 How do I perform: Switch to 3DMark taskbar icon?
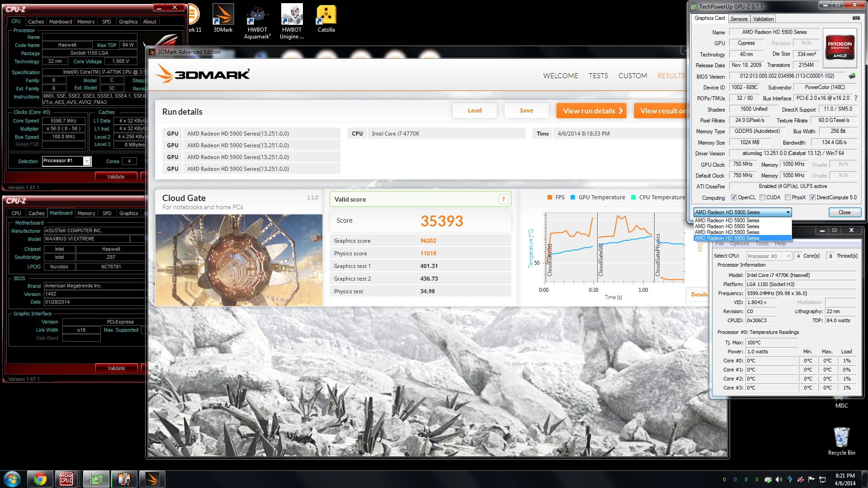pyautogui.click(x=152, y=479)
